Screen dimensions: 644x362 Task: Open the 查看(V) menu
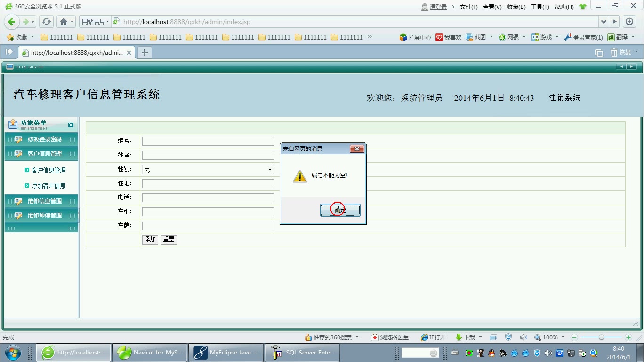click(492, 7)
